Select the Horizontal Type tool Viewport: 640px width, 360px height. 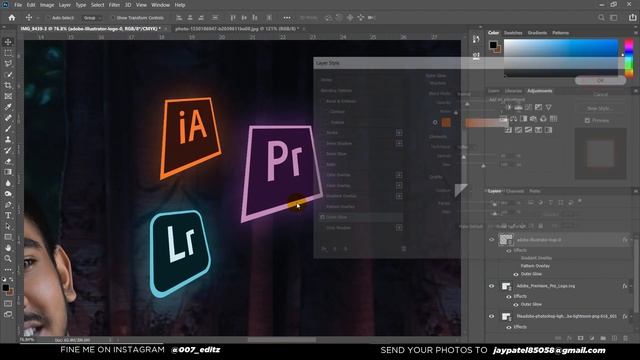point(8,215)
